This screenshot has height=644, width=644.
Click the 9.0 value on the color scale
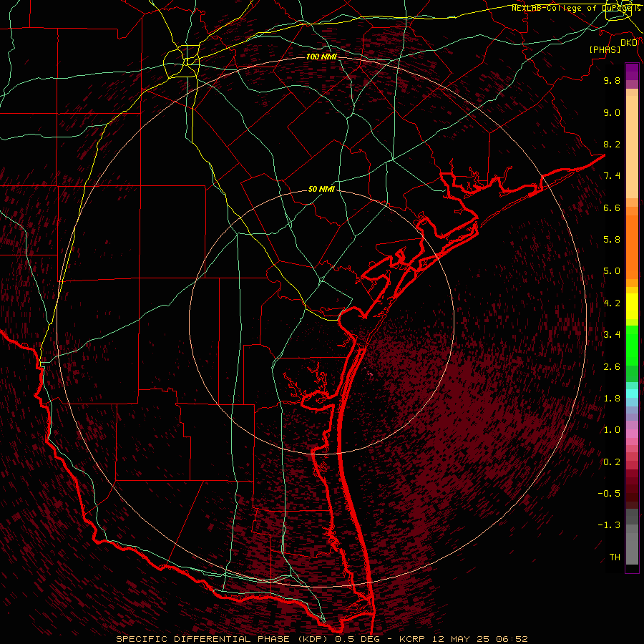coord(612,112)
